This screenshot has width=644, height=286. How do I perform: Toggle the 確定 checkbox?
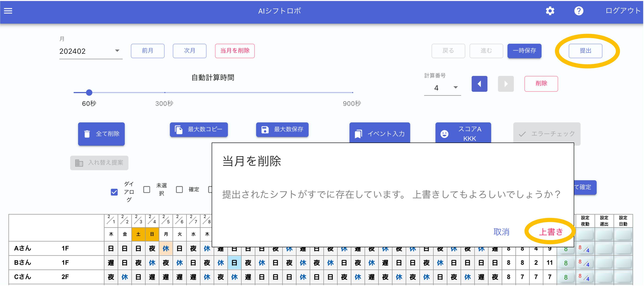tap(180, 190)
